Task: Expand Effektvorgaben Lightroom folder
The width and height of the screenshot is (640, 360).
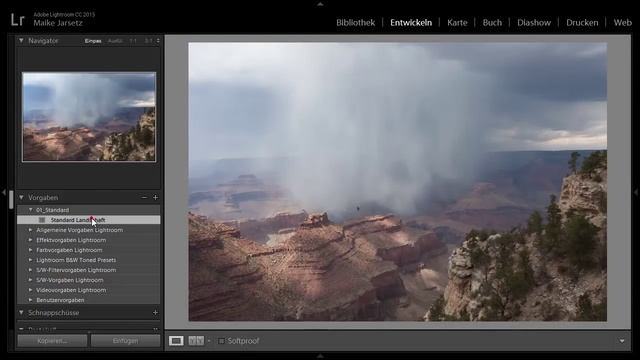Action: pyautogui.click(x=31, y=240)
